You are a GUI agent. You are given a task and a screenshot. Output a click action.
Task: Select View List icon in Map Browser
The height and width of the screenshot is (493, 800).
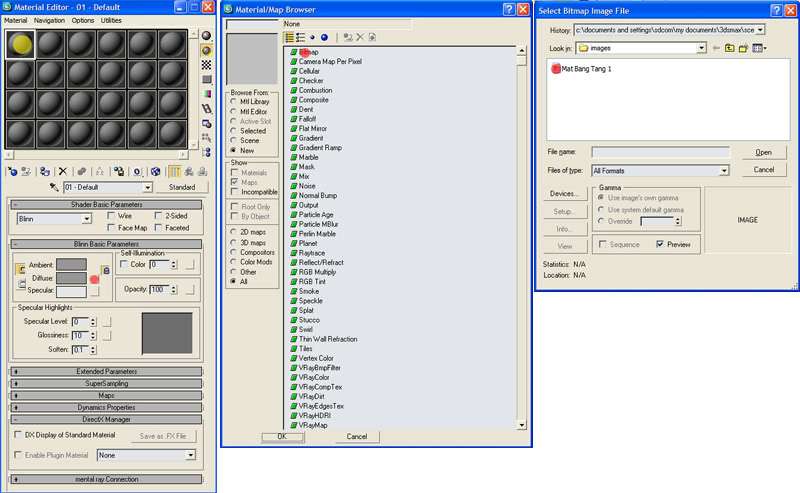click(289, 37)
